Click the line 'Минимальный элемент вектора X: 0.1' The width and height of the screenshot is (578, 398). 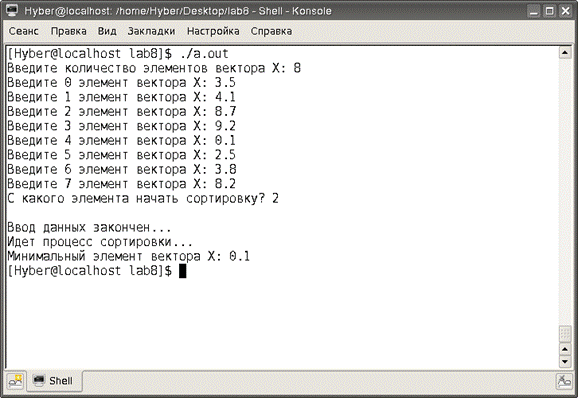[x=129, y=256]
